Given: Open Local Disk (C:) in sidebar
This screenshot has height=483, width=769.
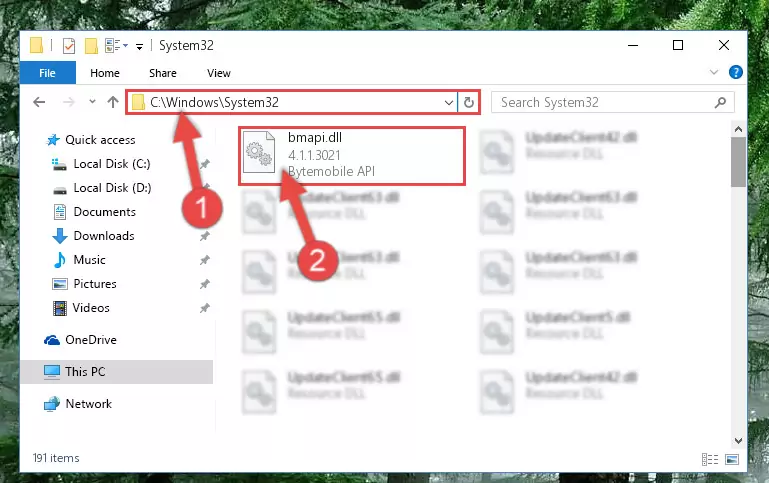Looking at the screenshot, I should click(112, 164).
